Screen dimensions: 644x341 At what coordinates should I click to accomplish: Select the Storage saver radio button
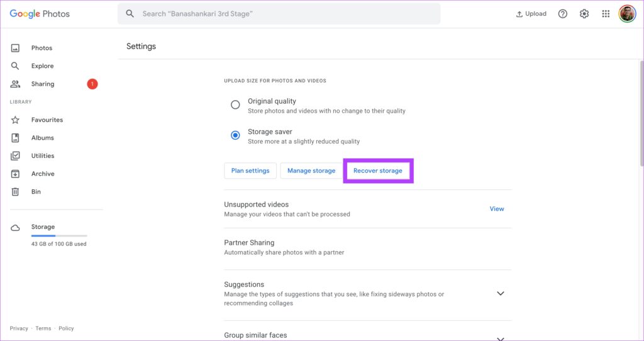[x=235, y=135]
